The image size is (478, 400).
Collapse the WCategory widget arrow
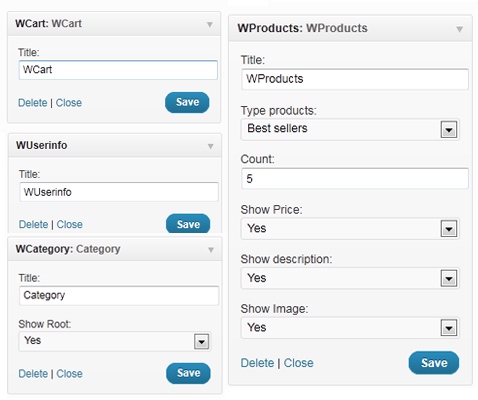point(211,250)
